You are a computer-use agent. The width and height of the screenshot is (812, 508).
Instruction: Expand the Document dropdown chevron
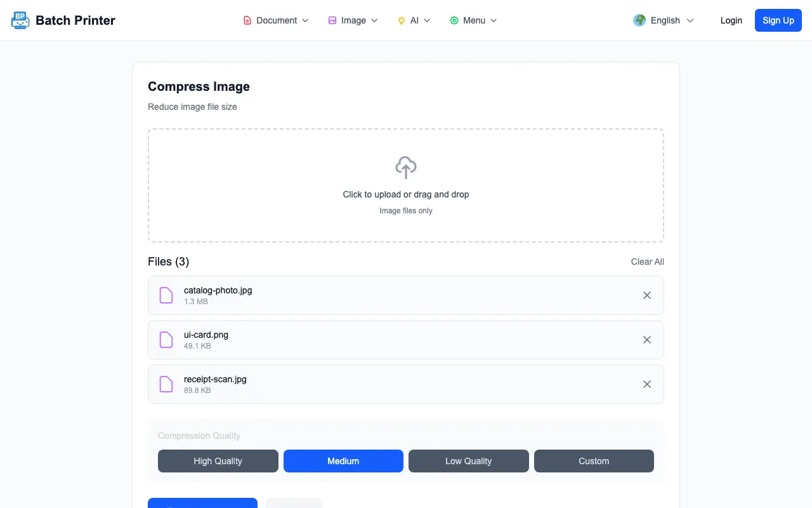305,20
